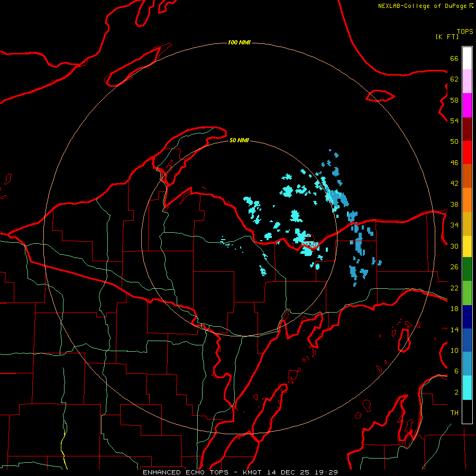
Task: Click the dark orange 42-46 kft legend swatch
Action: click(467, 176)
